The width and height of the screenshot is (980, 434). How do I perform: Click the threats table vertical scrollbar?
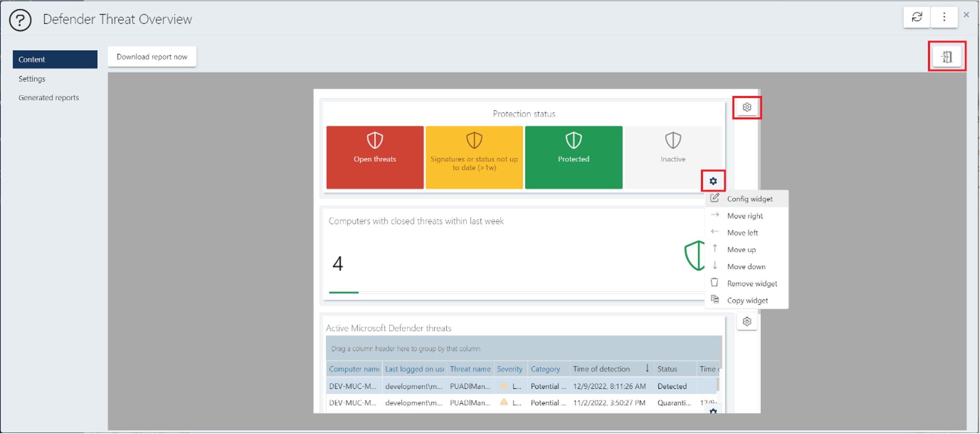(717, 384)
